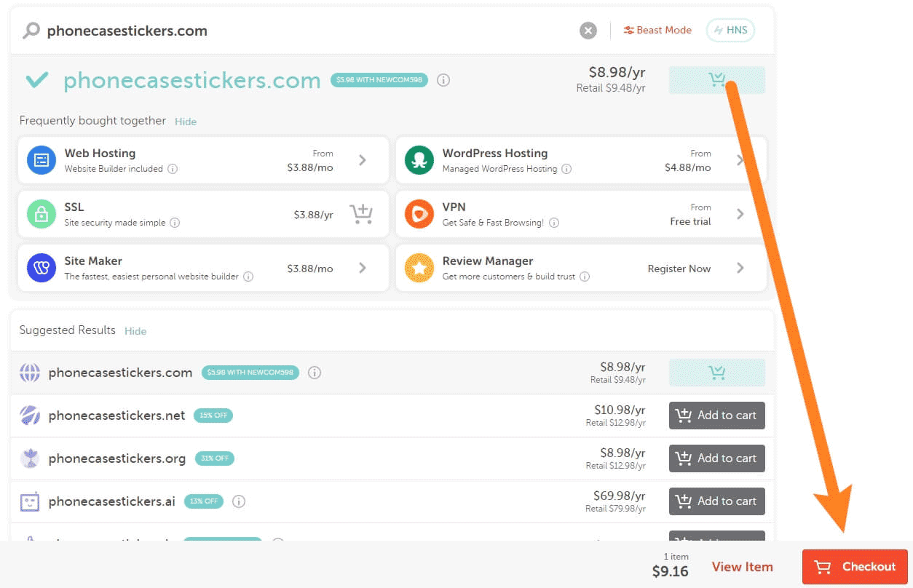The width and height of the screenshot is (913, 588).
Task: Click the phonecasestickers.net domain name
Action: 117,416
